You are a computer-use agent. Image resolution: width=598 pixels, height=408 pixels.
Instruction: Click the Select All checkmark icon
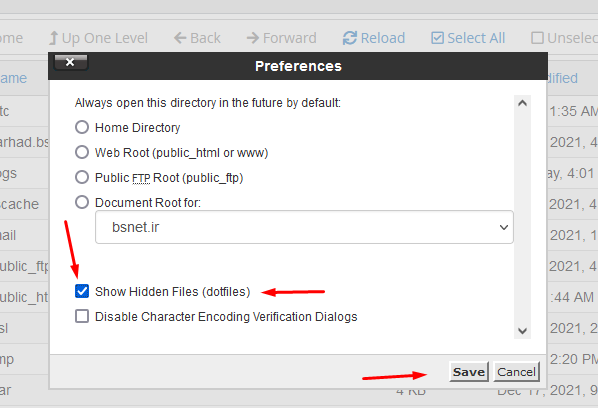pos(437,38)
